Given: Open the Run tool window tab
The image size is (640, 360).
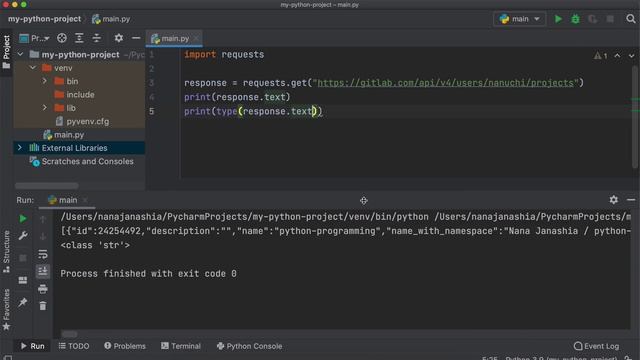Looking at the screenshot, I should tap(33, 346).
